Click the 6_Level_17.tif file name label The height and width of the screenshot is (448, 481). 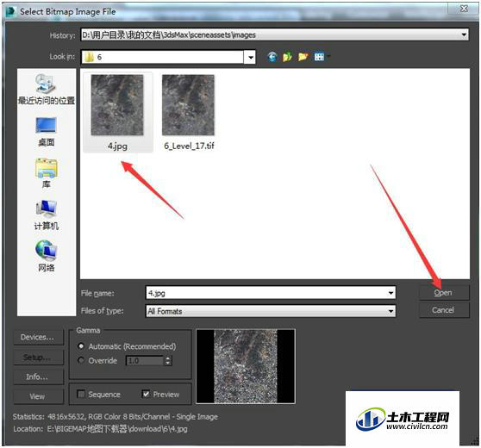click(189, 146)
